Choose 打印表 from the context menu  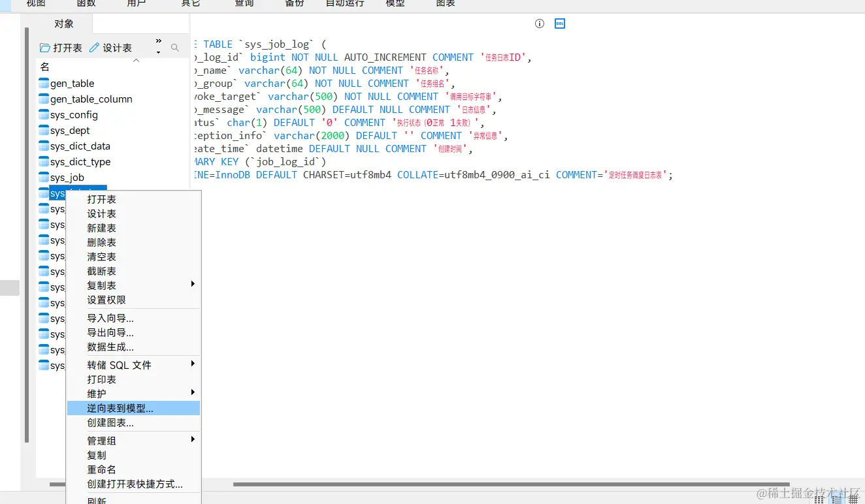(x=134, y=379)
